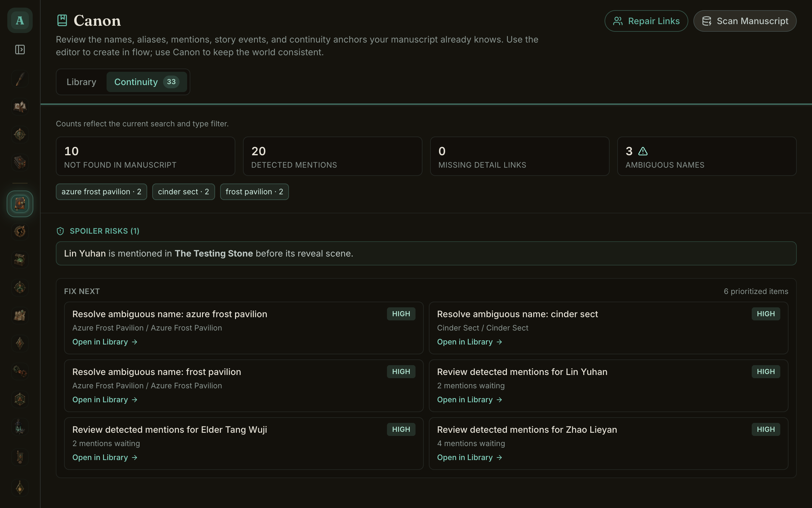Open in Library for Lin Yuhan mentions
Viewport: 812px width, 508px height.
pos(470,400)
